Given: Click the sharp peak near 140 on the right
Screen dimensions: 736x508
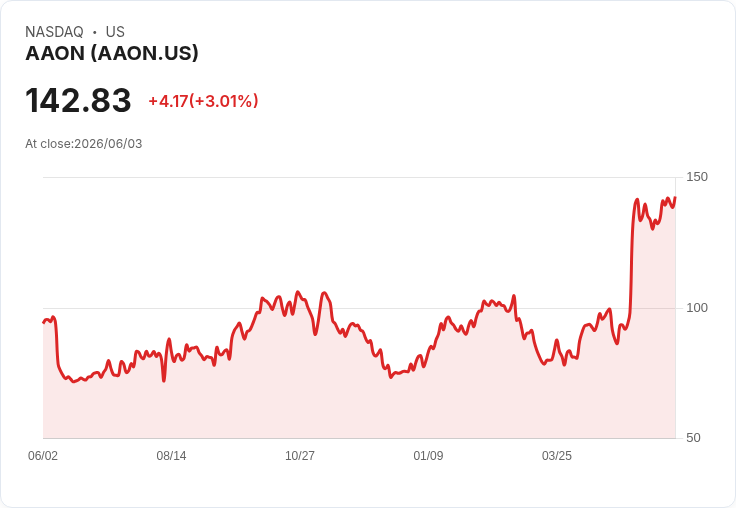Looking at the screenshot, I should click(x=637, y=200).
